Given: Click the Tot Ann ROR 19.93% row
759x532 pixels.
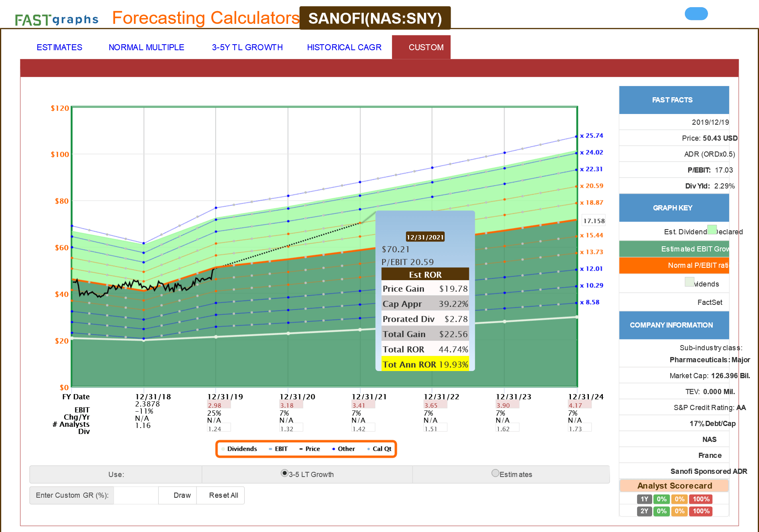Looking at the screenshot, I should 425,364.
